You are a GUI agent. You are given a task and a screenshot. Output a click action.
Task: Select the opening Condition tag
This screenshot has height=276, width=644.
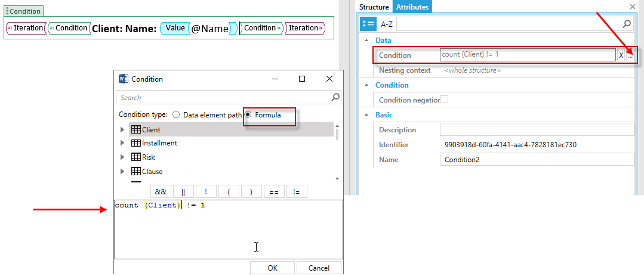click(x=69, y=28)
